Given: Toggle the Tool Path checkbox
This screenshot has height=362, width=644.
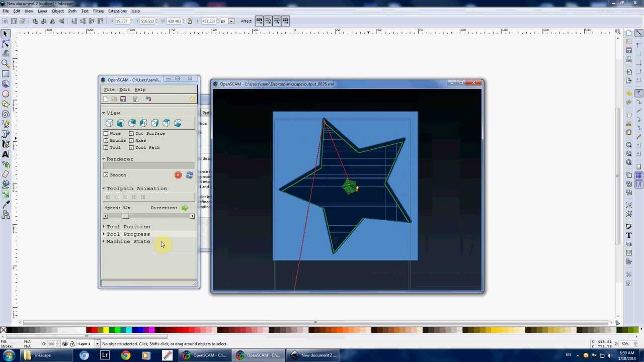Looking at the screenshot, I should (x=131, y=148).
